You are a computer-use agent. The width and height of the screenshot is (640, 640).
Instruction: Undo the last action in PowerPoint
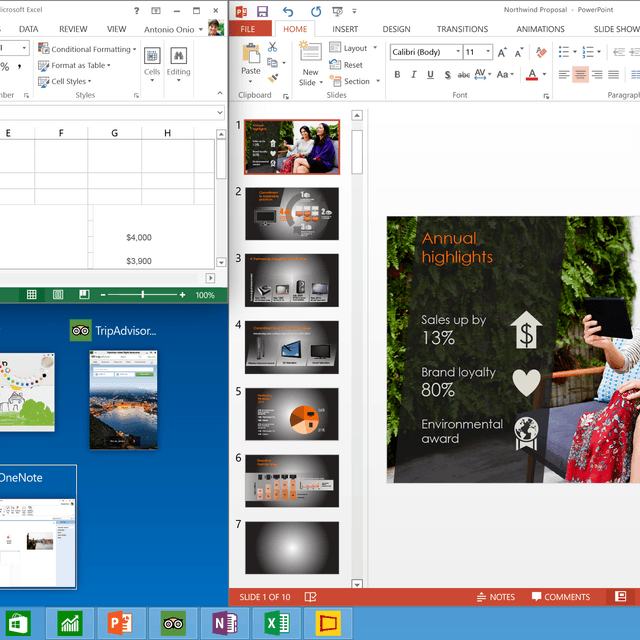click(288, 11)
